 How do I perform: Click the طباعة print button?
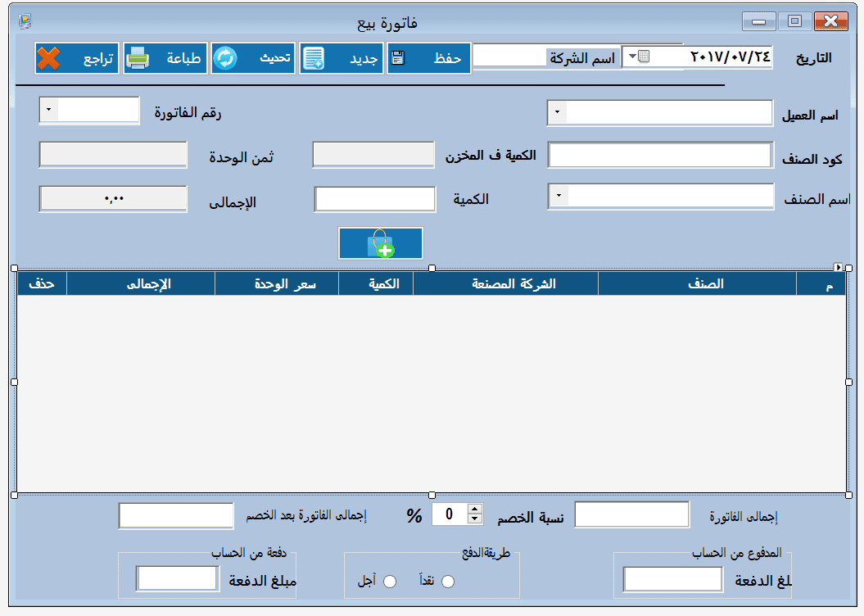click(x=165, y=58)
